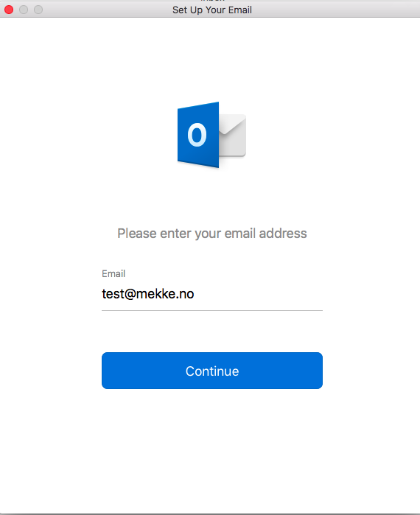The height and width of the screenshot is (515, 420).
Task: Place the cursor in the test@mekke.no text
Action: [148, 294]
